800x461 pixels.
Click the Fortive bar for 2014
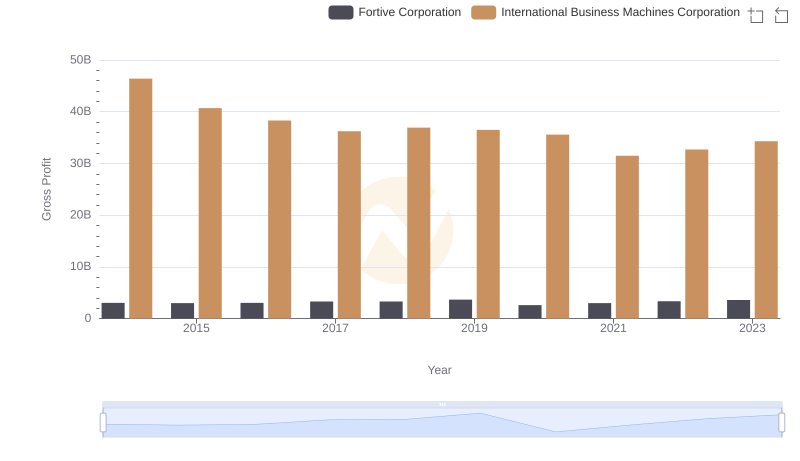113,311
